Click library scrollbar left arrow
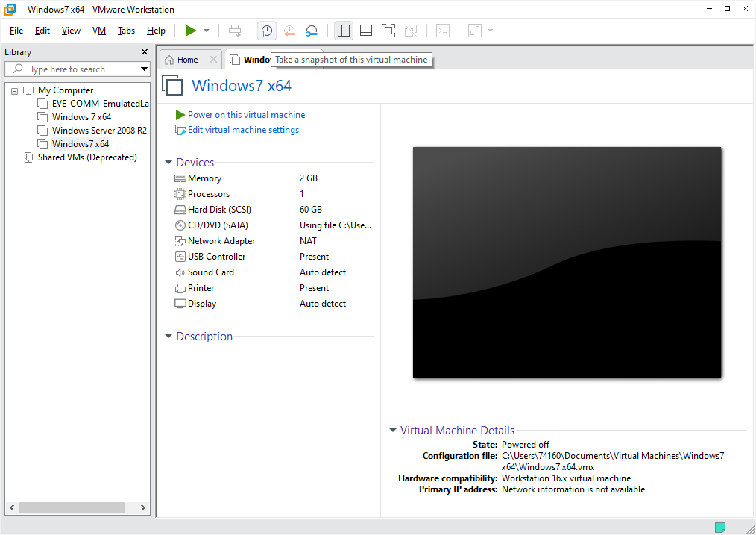The image size is (756, 535). 12,507
